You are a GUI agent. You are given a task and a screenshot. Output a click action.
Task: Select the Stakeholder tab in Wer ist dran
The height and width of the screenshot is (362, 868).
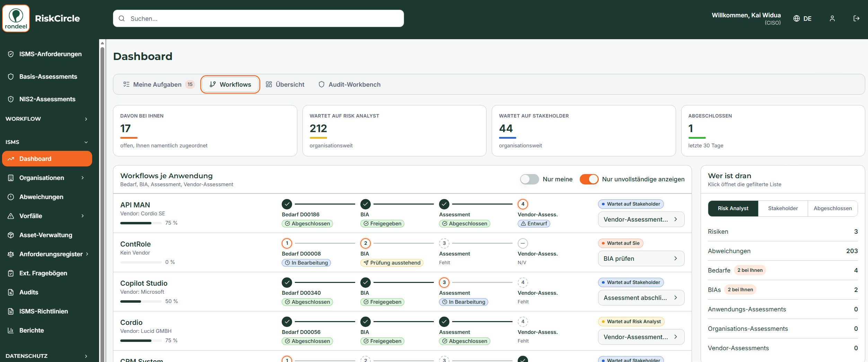click(x=783, y=208)
